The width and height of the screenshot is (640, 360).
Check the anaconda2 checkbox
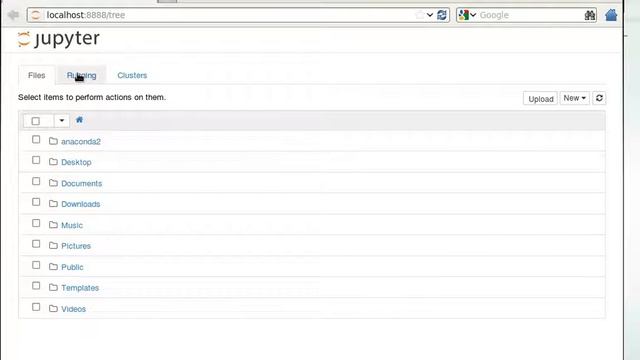tap(36, 140)
